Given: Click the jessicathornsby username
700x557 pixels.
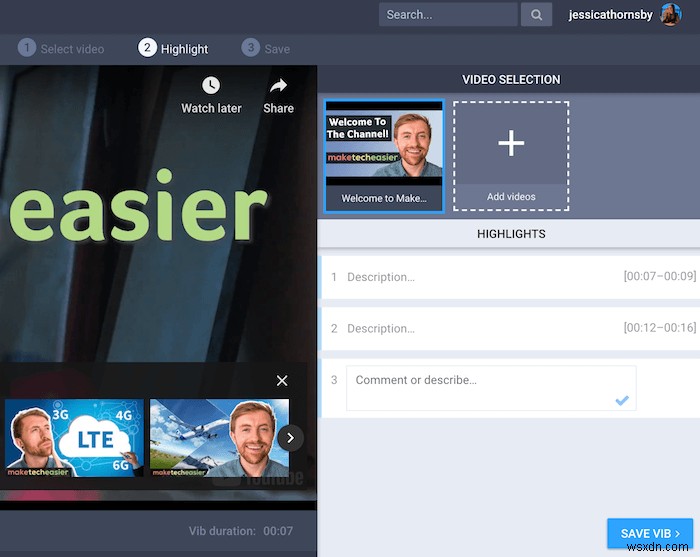Looking at the screenshot, I should point(609,15).
